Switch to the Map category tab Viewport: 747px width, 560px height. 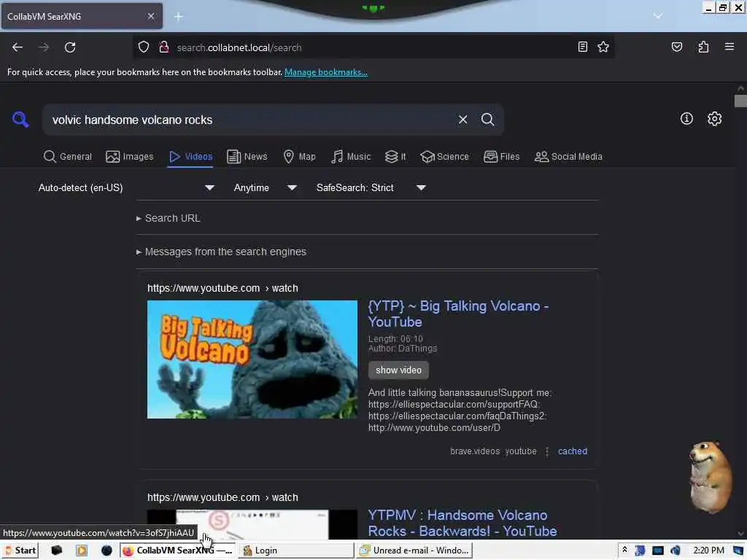coord(299,157)
